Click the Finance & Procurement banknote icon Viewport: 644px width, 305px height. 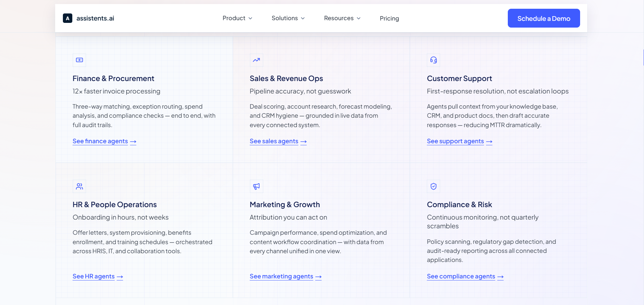tap(79, 60)
